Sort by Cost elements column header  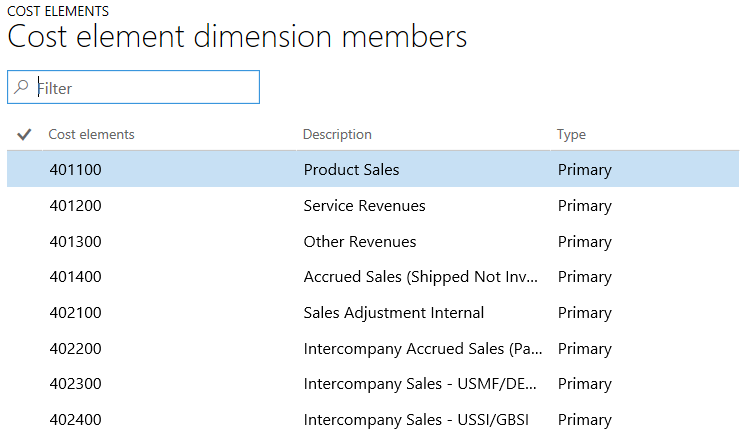click(x=91, y=134)
